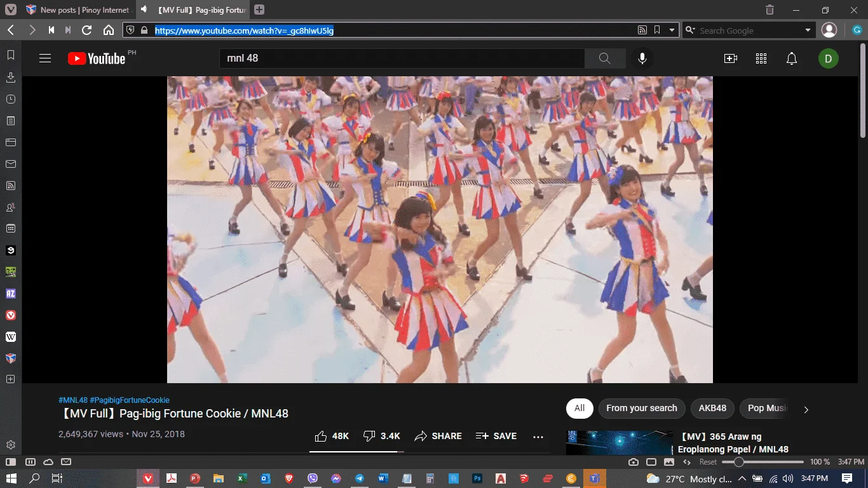This screenshot has height=488, width=868.
Task: Open the Bookmarks panel in the sidebar
Action: coord(11,55)
